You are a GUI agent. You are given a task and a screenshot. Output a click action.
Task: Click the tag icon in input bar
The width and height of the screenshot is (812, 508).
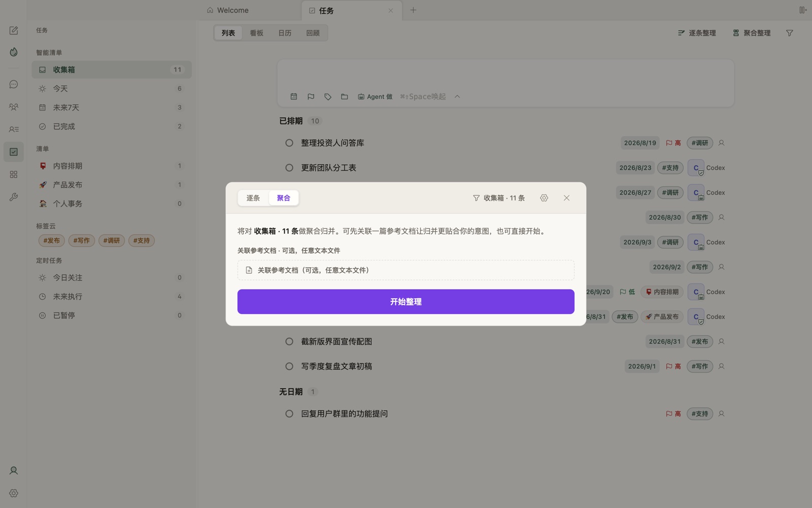pos(328,97)
